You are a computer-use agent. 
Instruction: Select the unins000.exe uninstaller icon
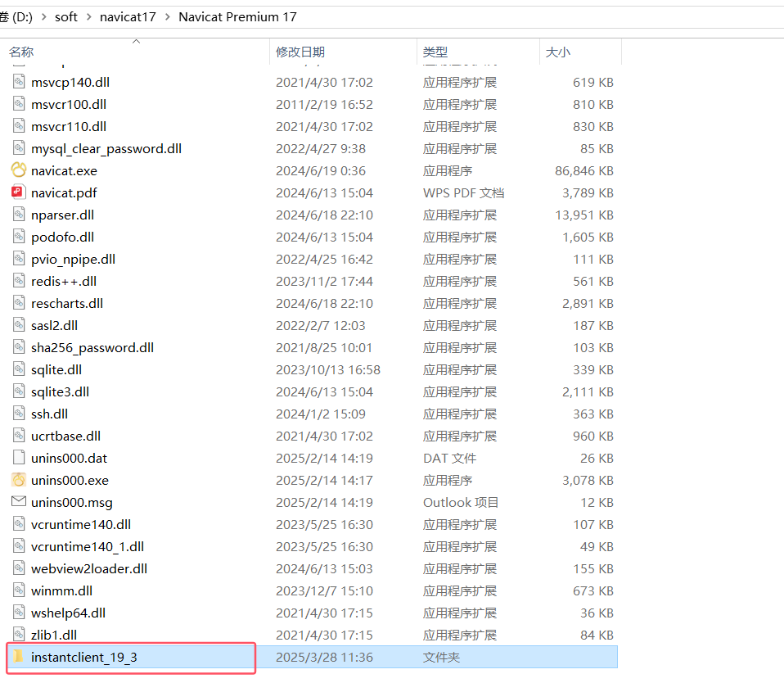19,480
